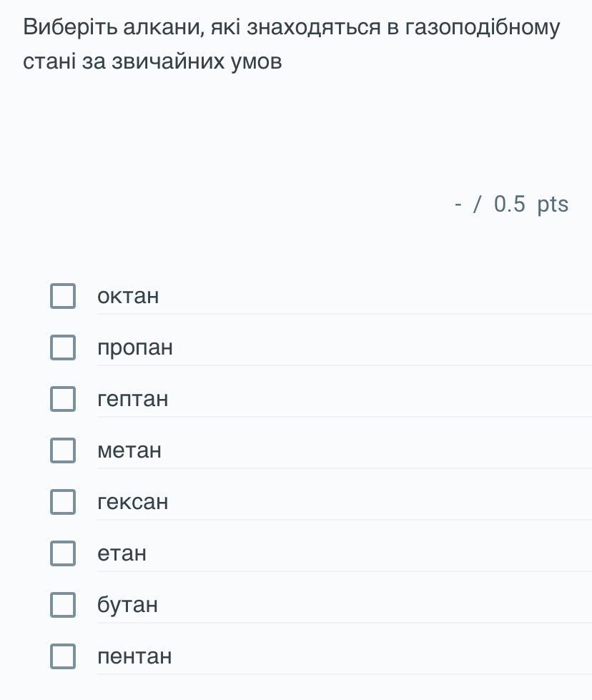This screenshot has width=592, height=700.
Task: Click the 'пропан' answer text
Action: 135,348
